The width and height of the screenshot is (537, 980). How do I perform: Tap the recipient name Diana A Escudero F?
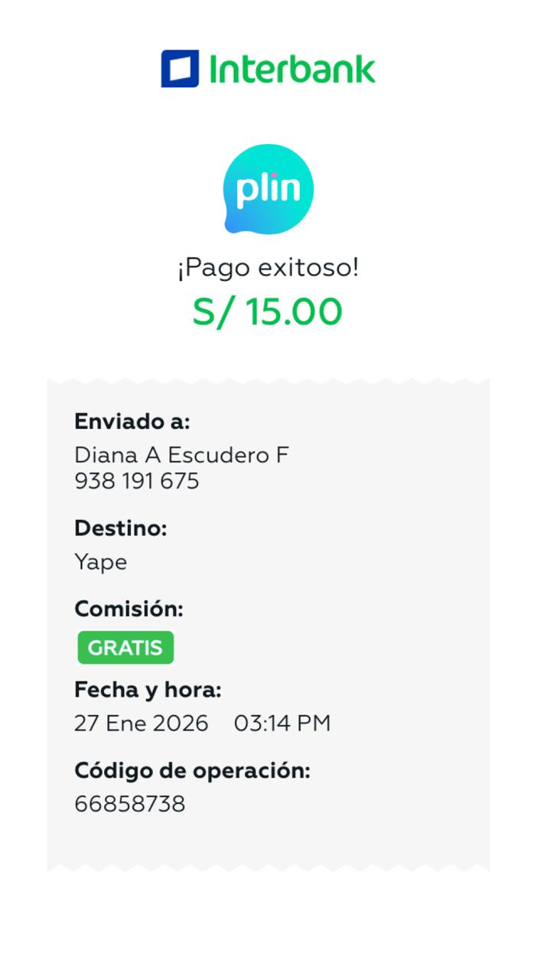coord(181,455)
